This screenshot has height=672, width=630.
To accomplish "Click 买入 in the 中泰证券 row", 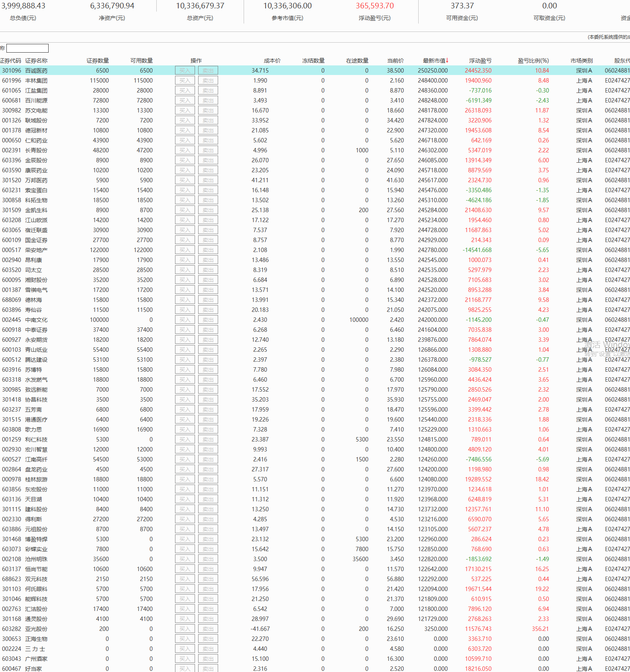I will point(185,330).
